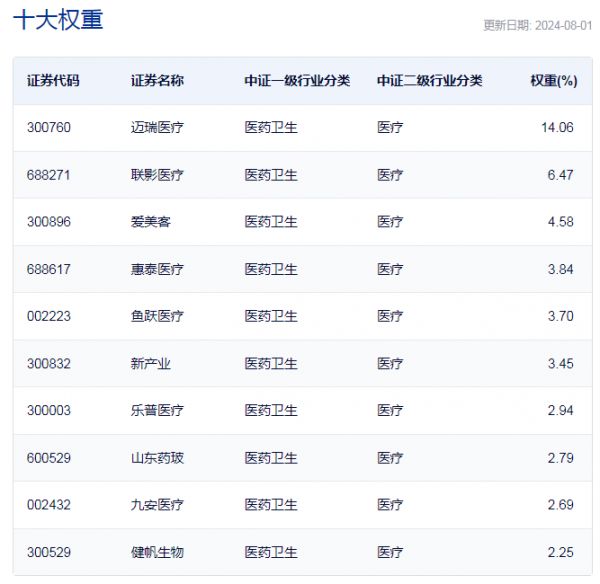Click the update date 2024-08-01
Image resolution: width=600 pixels, height=584 pixels.
click(x=563, y=26)
